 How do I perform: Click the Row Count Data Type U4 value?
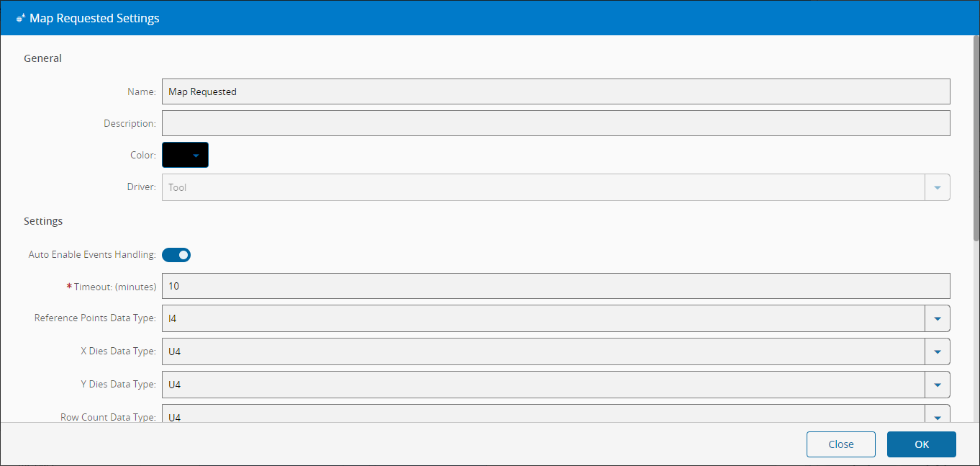pos(543,416)
